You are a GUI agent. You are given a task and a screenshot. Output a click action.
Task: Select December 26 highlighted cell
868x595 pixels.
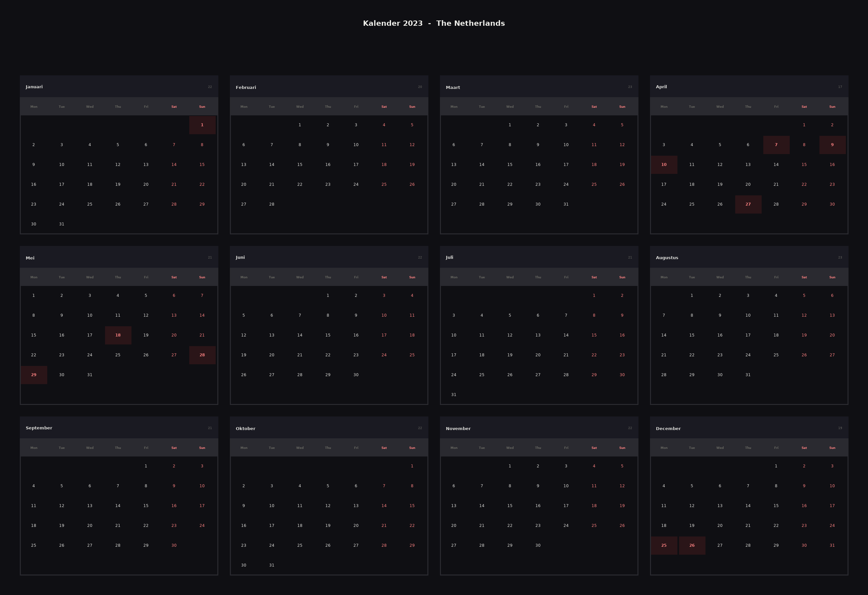point(692,545)
